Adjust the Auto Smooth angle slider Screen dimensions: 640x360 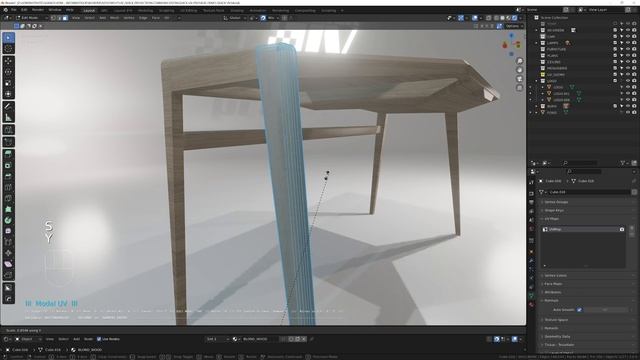[606, 310]
